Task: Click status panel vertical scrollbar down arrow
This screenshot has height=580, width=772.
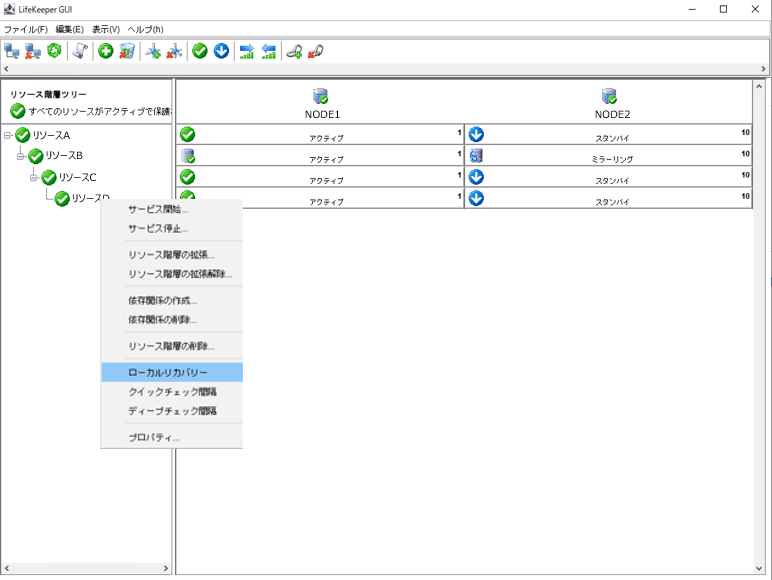Action: pyautogui.click(x=759, y=568)
